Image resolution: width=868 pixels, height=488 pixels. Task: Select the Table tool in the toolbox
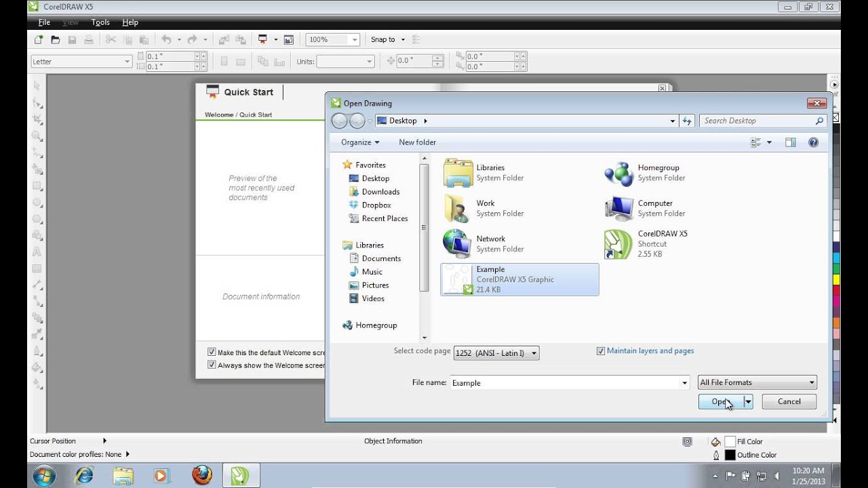point(37,268)
